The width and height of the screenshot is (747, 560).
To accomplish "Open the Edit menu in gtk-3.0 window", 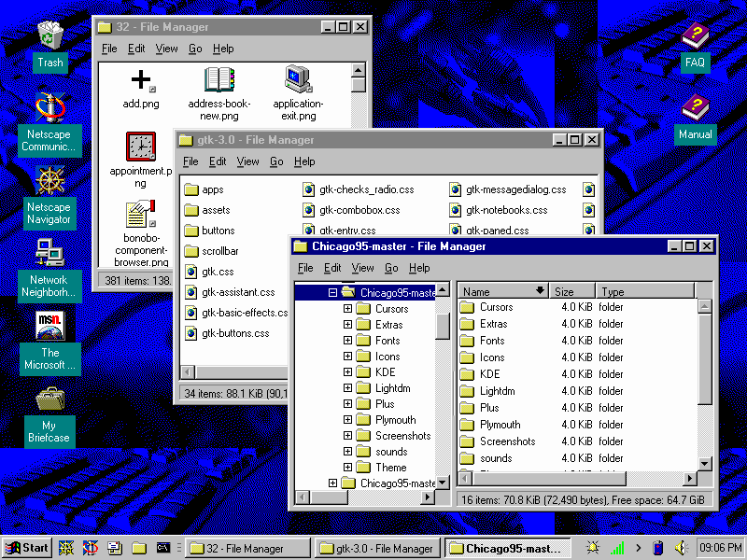I will [x=218, y=161].
